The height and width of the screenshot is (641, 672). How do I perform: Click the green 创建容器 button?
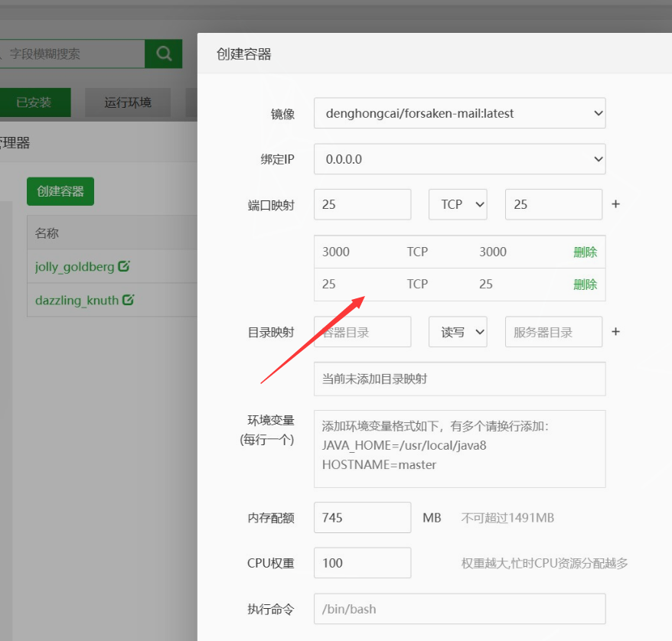coord(60,191)
